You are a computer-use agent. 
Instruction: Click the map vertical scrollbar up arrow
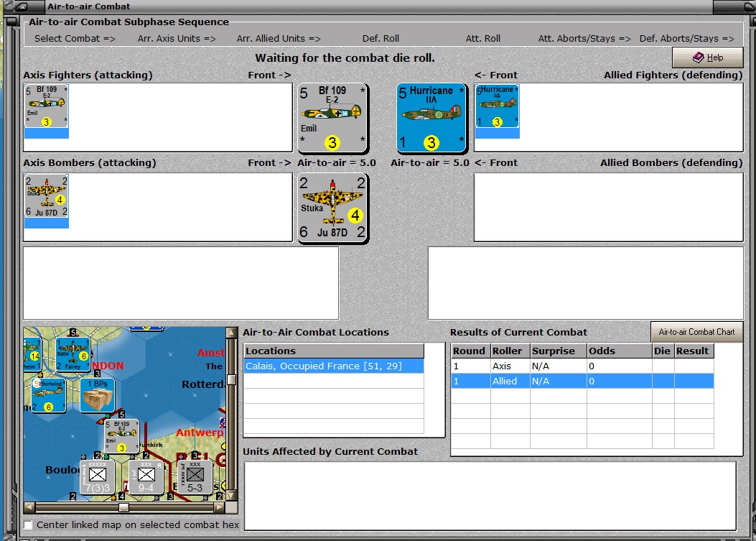tap(231, 333)
